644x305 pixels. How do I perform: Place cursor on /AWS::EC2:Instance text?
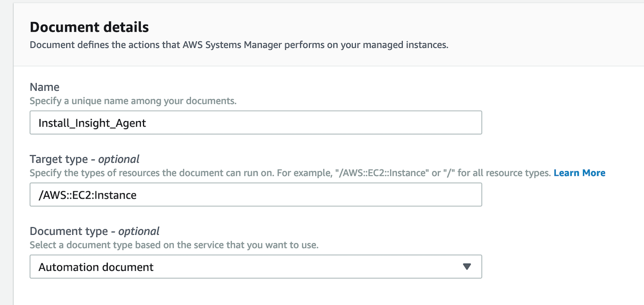point(87,195)
